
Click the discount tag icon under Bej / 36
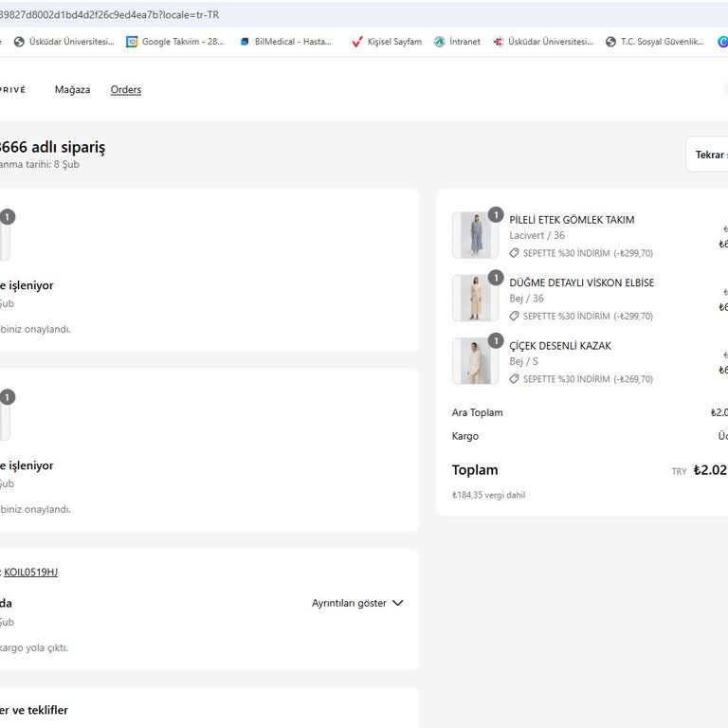[514, 317]
